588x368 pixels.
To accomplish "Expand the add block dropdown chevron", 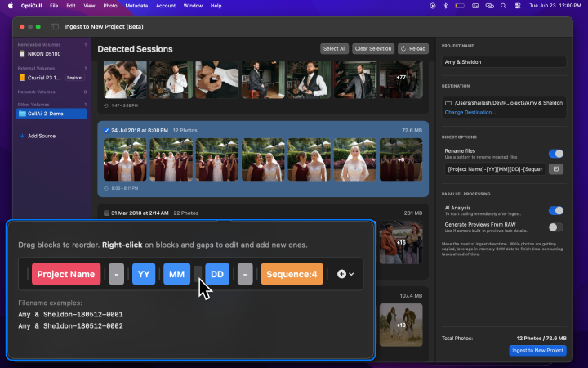I will pos(351,275).
